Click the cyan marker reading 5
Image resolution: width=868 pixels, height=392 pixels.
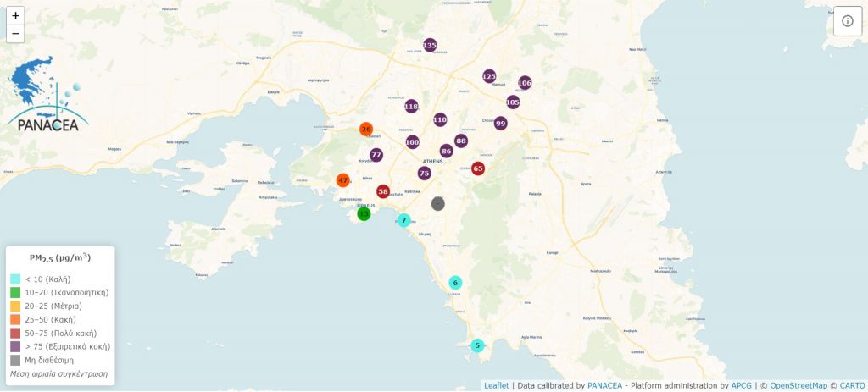[x=477, y=345]
